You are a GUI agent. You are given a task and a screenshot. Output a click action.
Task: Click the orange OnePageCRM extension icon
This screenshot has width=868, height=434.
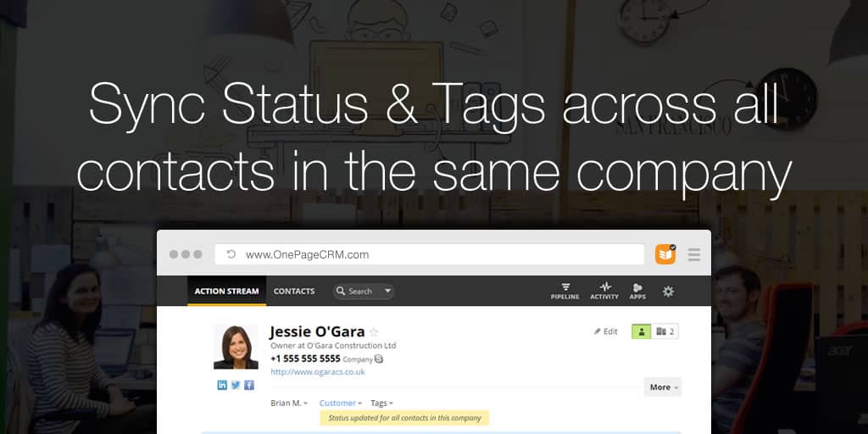(x=665, y=254)
